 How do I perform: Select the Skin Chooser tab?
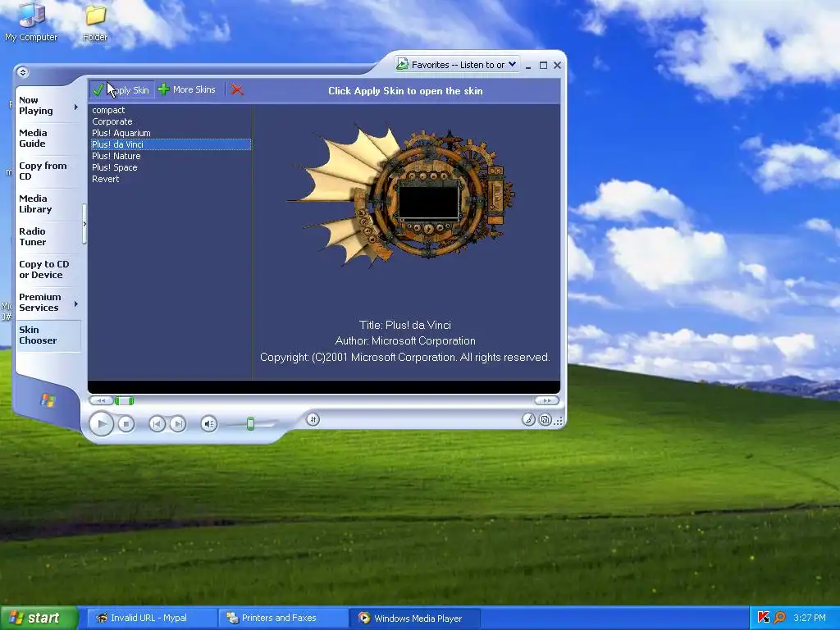tap(48, 336)
